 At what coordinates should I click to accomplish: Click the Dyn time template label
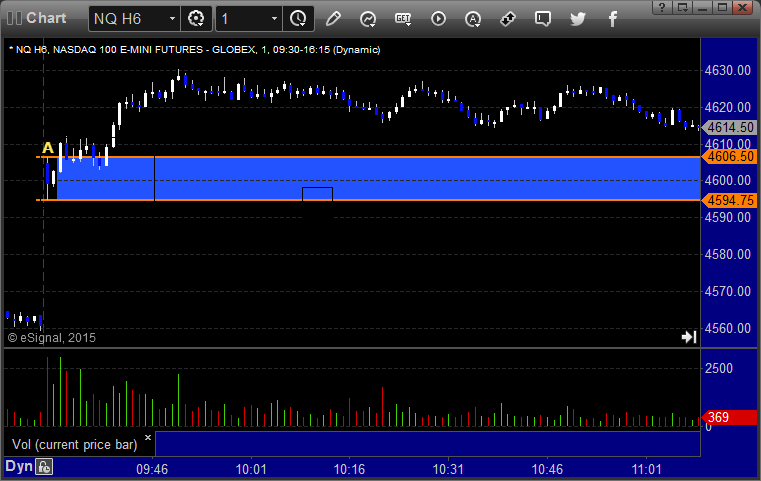click(19, 466)
